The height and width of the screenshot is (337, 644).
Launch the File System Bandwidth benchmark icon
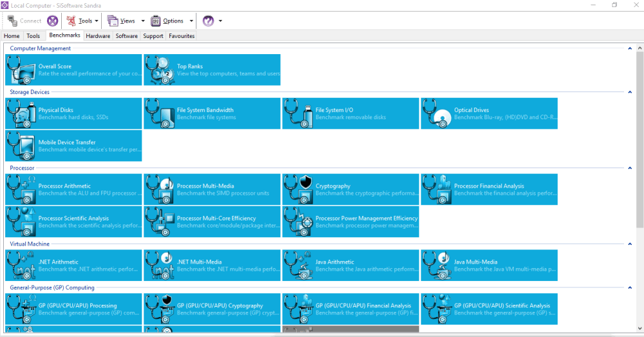160,113
